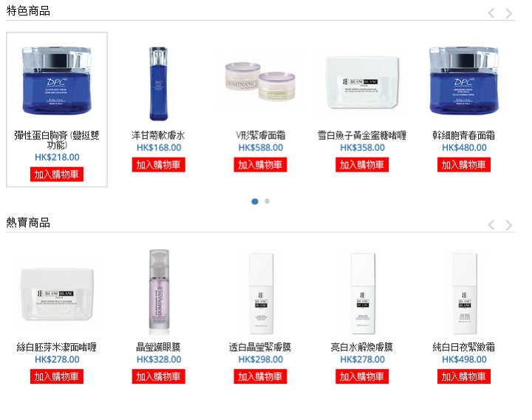Open the 洋甘菊軟膚水 blue bottle image
The width and height of the screenshot is (532, 420).
point(158,84)
